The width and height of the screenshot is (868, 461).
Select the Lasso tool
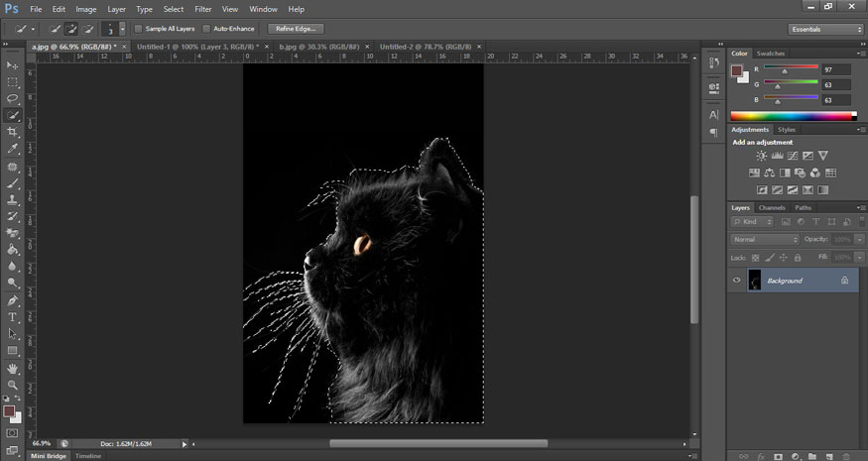pyautogui.click(x=12, y=98)
